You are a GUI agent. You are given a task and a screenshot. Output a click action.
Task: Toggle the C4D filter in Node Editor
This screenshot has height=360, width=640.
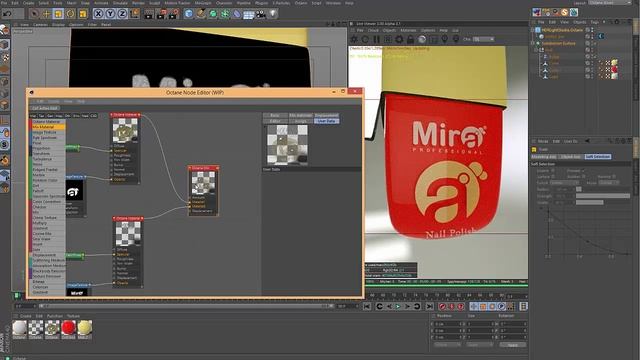94,116
